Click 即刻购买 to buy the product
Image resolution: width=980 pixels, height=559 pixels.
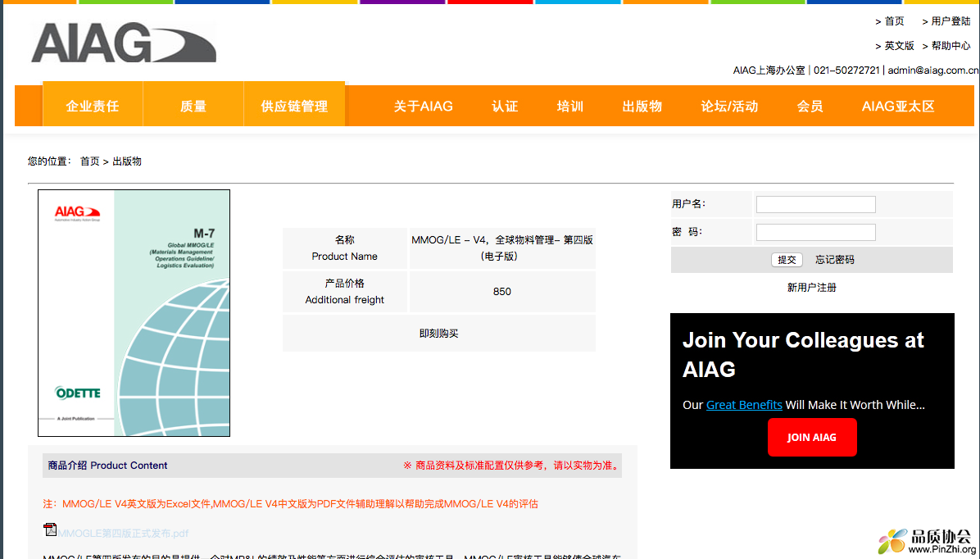(x=438, y=334)
